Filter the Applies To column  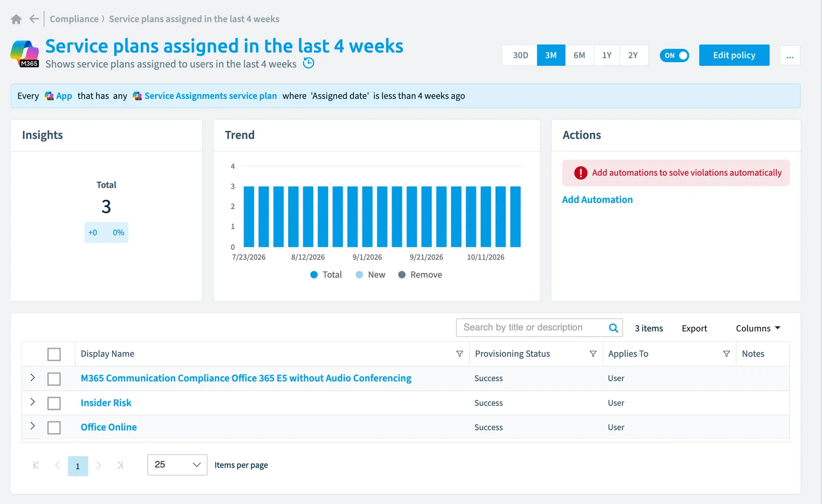(726, 354)
